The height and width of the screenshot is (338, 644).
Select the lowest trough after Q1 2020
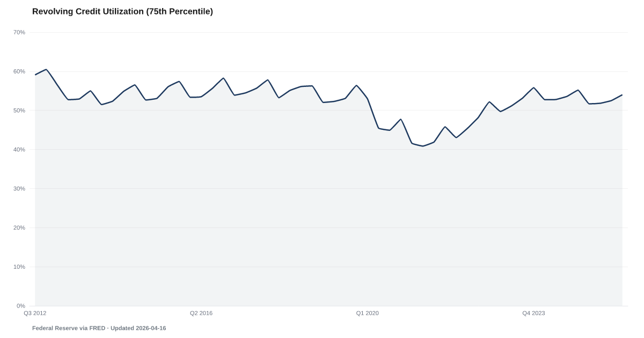[423, 145]
